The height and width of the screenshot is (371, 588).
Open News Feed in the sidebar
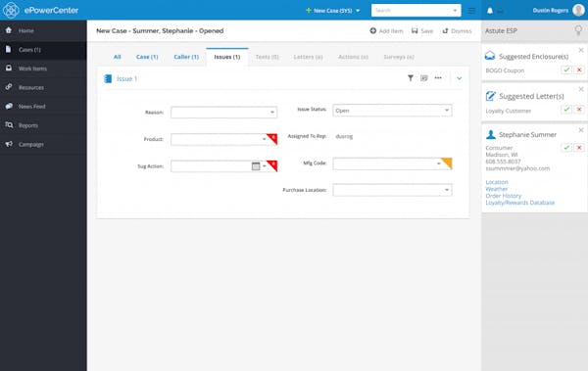pyautogui.click(x=43, y=107)
